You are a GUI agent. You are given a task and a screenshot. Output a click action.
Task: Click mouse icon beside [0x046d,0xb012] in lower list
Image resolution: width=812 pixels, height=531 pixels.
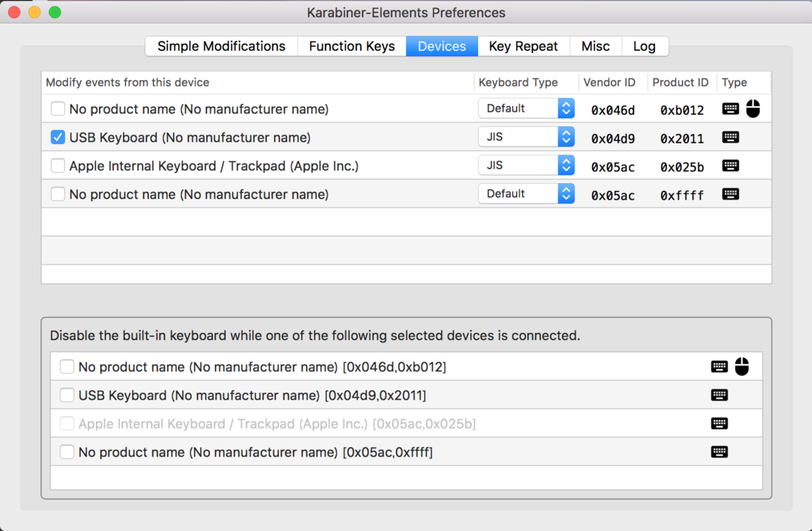pyautogui.click(x=741, y=366)
